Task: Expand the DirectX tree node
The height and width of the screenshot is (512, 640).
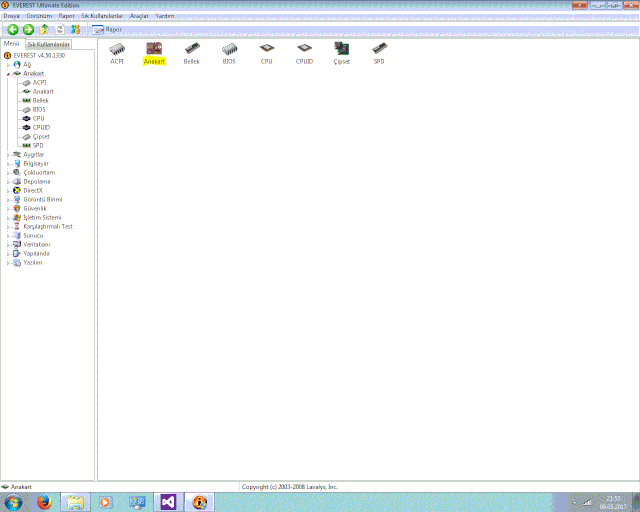Action: pyautogui.click(x=8, y=191)
